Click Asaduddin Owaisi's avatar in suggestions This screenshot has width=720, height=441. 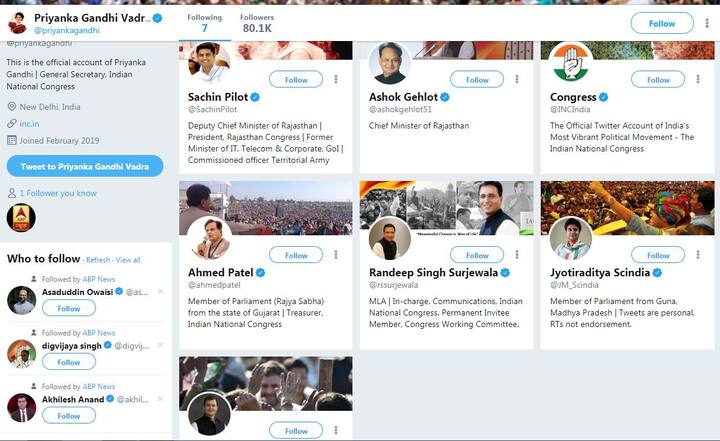pos(21,299)
